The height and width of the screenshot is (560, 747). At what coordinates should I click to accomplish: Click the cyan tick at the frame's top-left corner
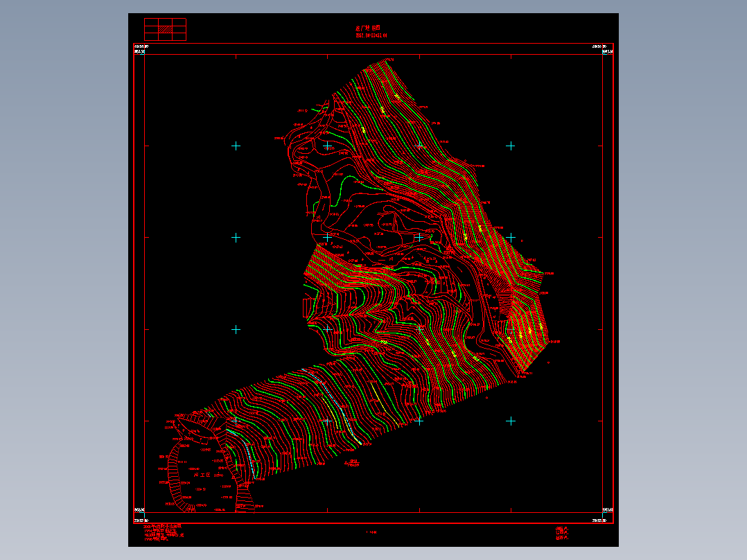(x=142, y=53)
